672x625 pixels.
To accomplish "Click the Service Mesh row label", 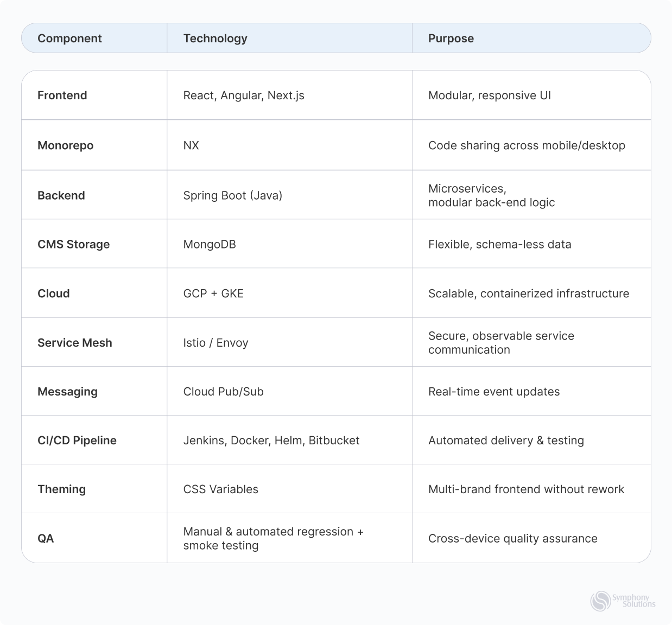I will 75,343.
